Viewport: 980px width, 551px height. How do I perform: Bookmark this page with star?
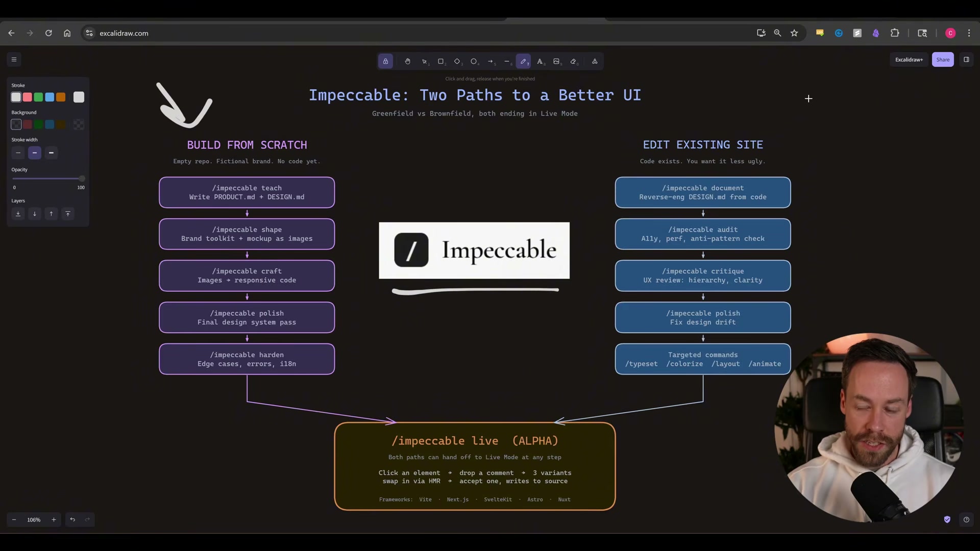794,33
